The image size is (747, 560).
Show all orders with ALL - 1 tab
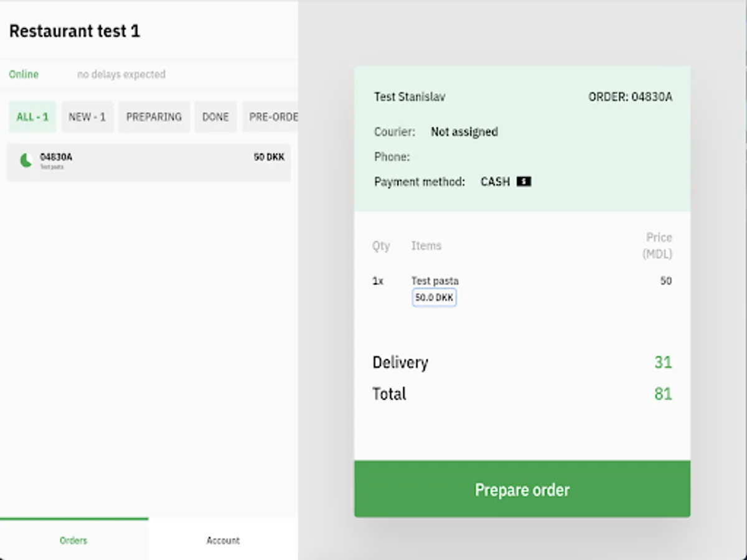pyautogui.click(x=32, y=117)
